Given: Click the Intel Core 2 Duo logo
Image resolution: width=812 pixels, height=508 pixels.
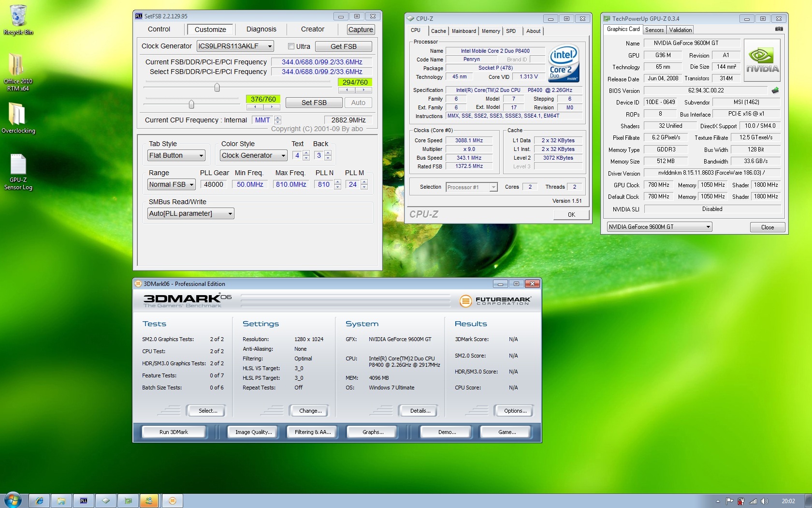Looking at the screenshot, I should click(564, 63).
